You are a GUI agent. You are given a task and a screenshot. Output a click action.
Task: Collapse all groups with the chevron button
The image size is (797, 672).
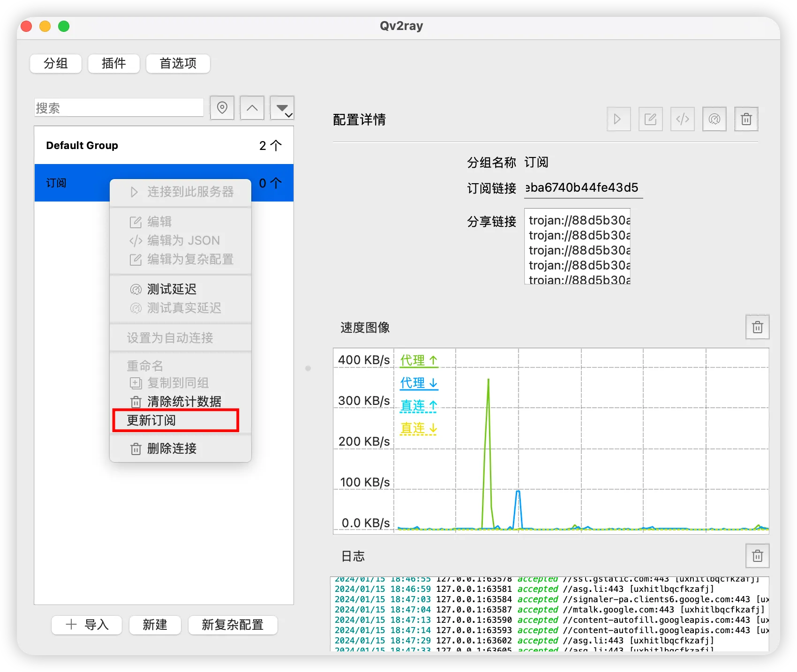coord(252,108)
